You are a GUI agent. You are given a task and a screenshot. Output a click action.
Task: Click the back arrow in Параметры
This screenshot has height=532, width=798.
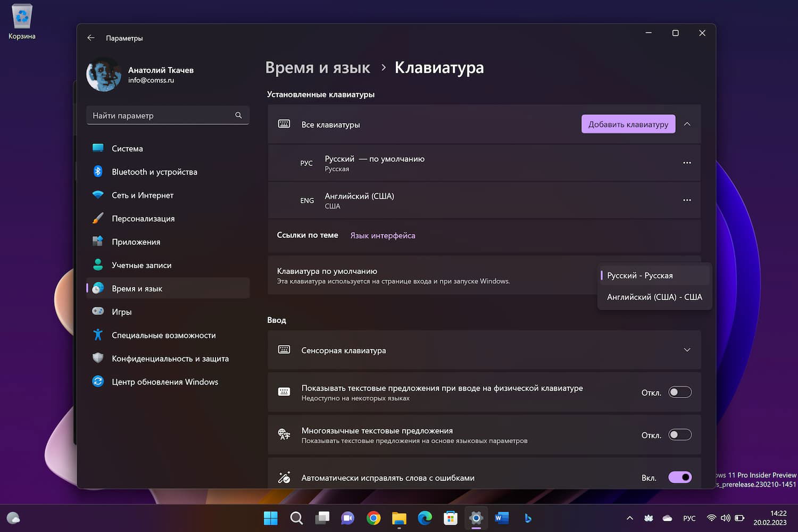pos(91,38)
